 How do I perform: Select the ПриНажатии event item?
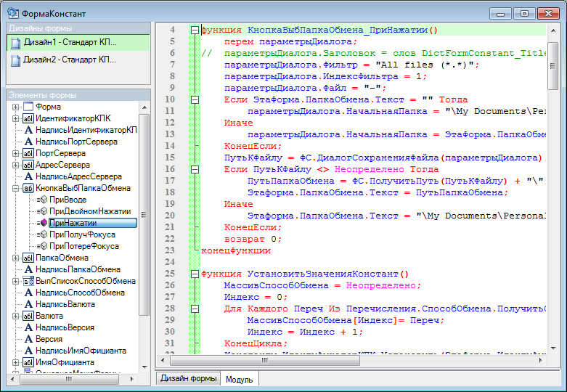tap(93, 223)
